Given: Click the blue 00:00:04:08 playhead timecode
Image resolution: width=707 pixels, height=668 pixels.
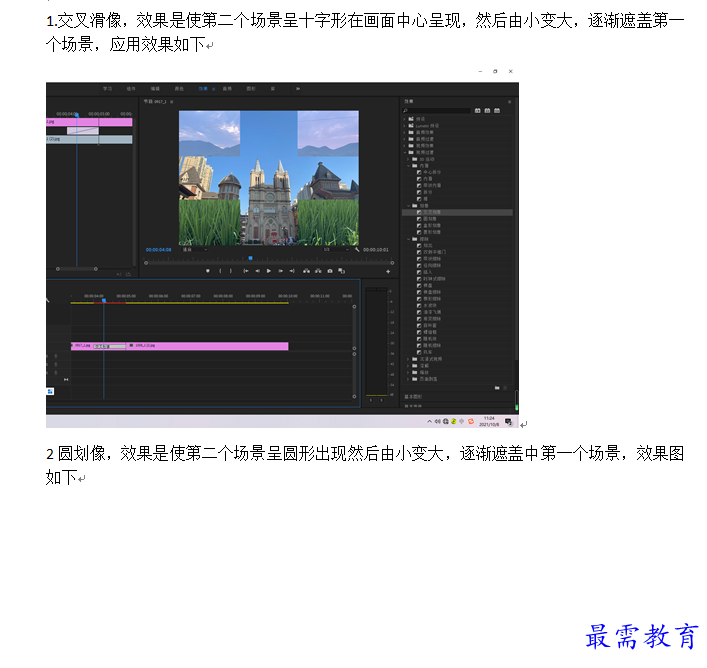Looking at the screenshot, I should pos(158,250).
